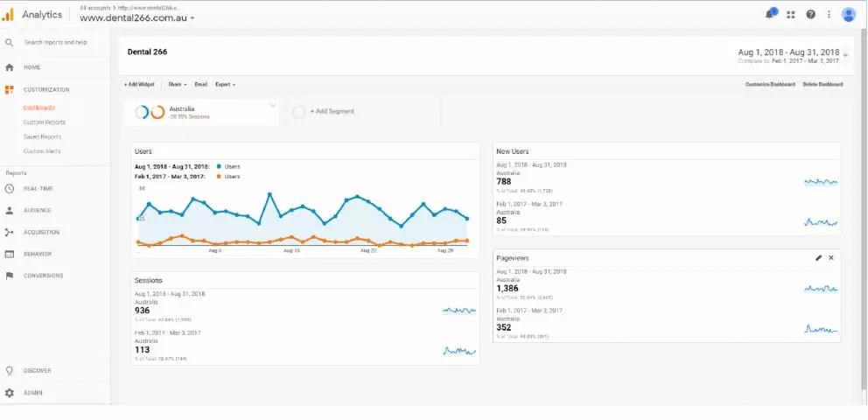Click the Google Analytics logo
The width and height of the screenshot is (868, 420).
point(8,15)
